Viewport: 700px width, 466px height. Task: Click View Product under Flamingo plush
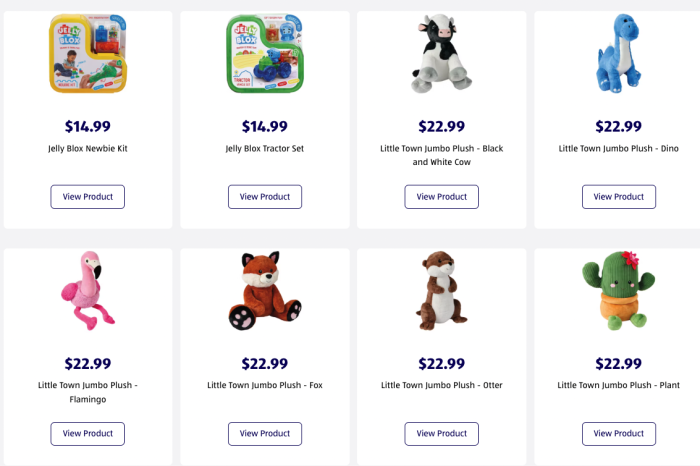[x=88, y=434]
